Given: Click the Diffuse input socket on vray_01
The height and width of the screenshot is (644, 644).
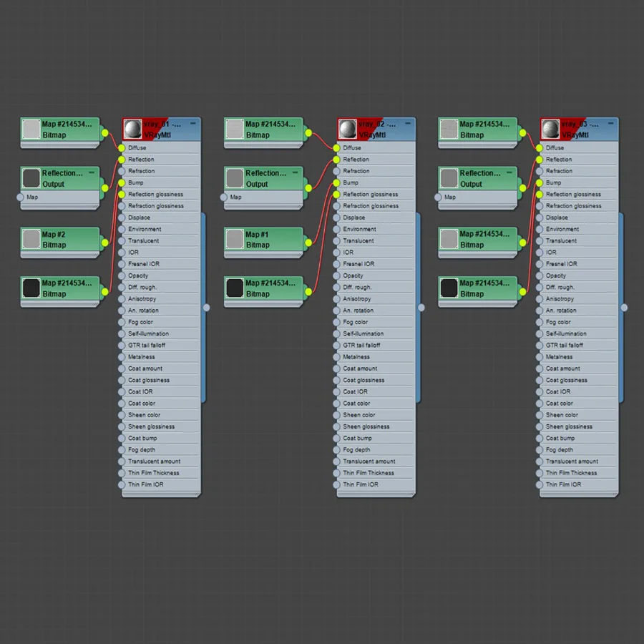Looking at the screenshot, I should coord(122,148).
